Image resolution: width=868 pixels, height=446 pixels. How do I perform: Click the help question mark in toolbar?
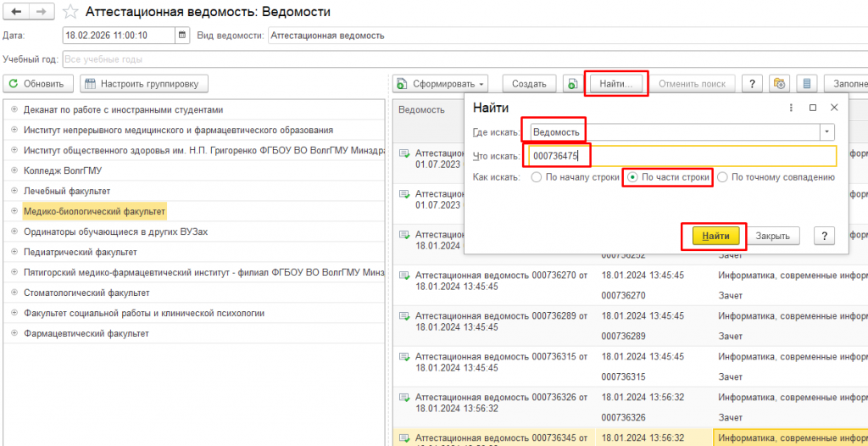(x=751, y=84)
